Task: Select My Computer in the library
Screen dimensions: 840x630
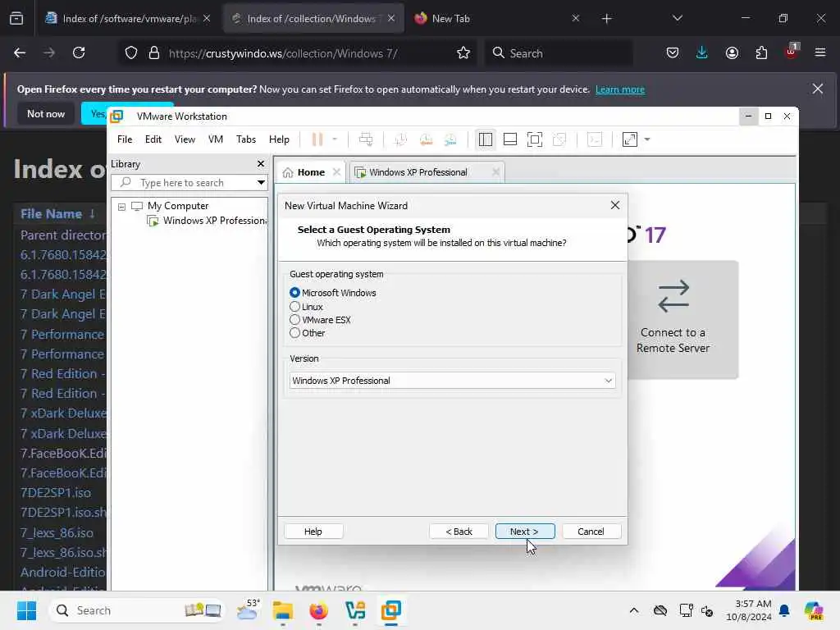Action: [x=178, y=206]
